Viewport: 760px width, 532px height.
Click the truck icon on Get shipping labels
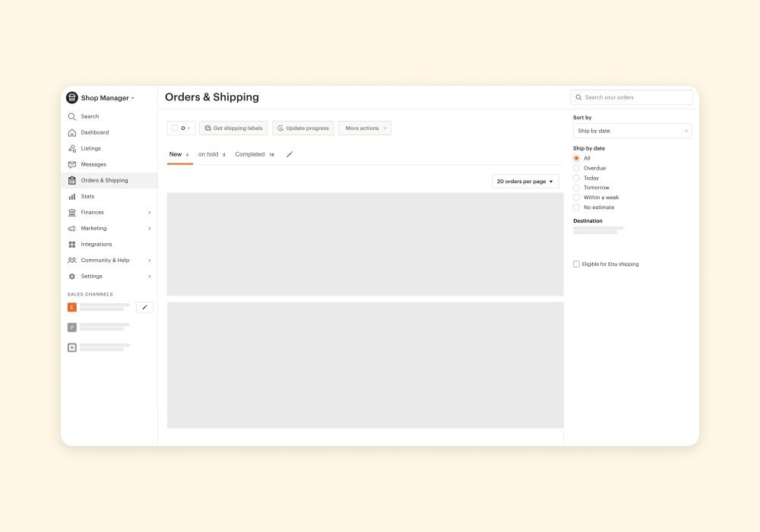[x=207, y=128]
